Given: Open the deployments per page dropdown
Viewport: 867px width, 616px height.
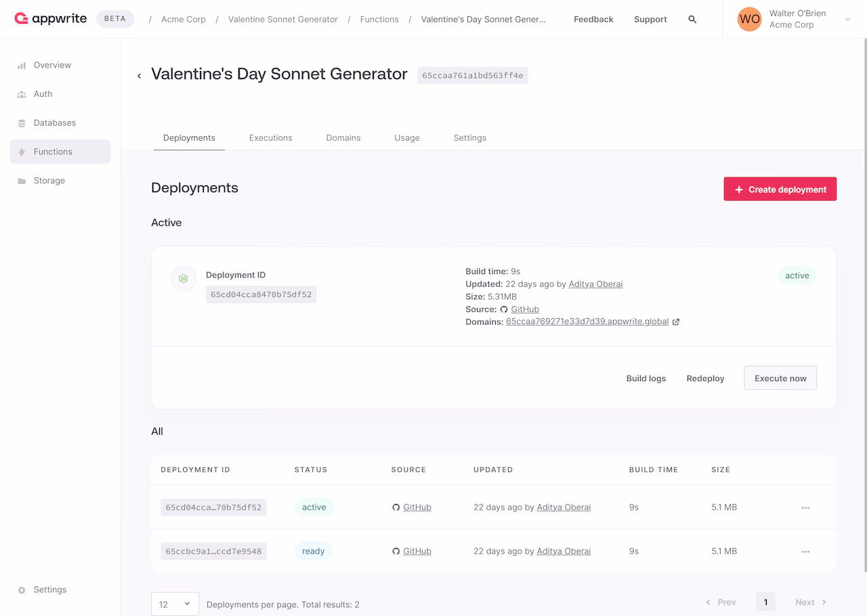Looking at the screenshot, I should (x=175, y=604).
